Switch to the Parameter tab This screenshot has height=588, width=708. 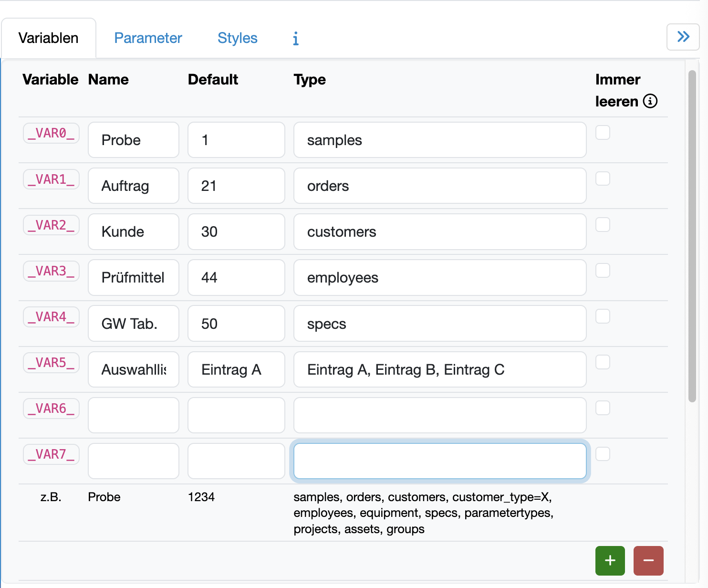click(148, 38)
